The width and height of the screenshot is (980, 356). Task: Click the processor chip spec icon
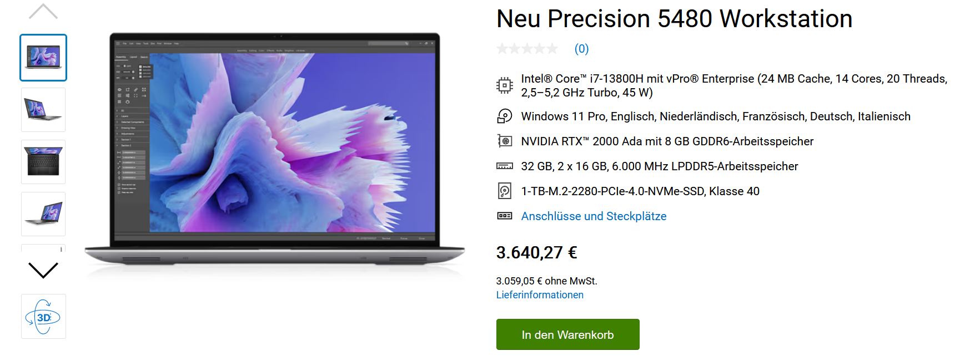click(504, 85)
